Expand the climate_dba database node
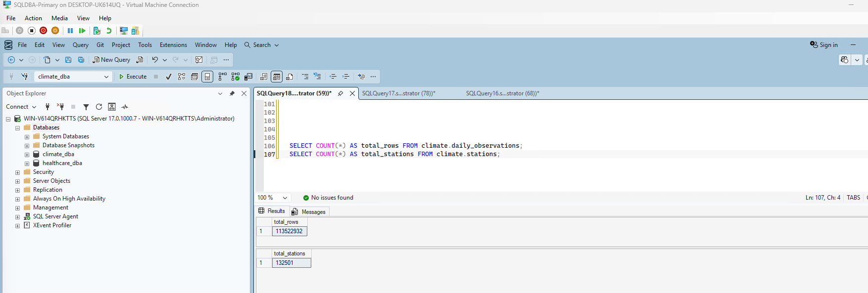The height and width of the screenshot is (293, 868). [x=27, y=155]
